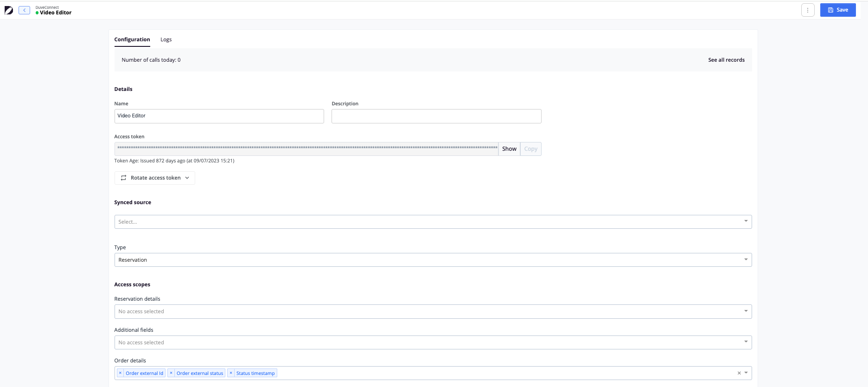Open the Type dropdown showing Reservation
The width and height of the screenshot is (868, 387).
(433, 260)
